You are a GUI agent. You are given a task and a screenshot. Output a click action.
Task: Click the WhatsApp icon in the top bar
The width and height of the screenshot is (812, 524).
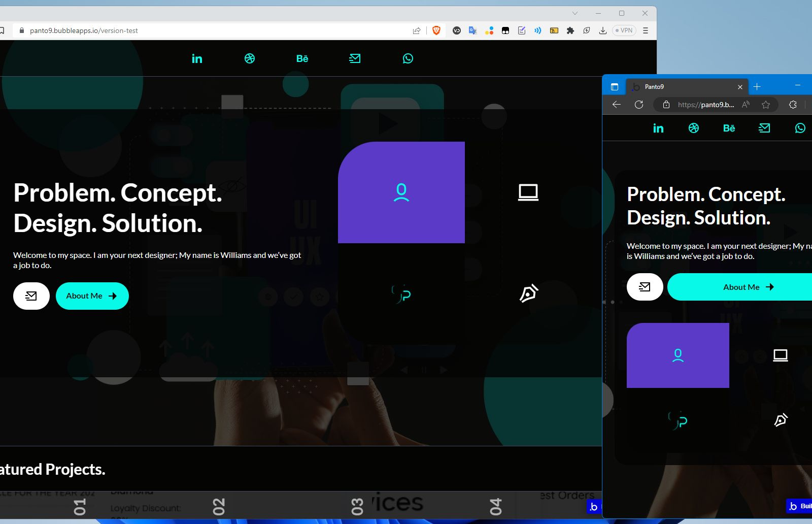(x=408, y=58)
